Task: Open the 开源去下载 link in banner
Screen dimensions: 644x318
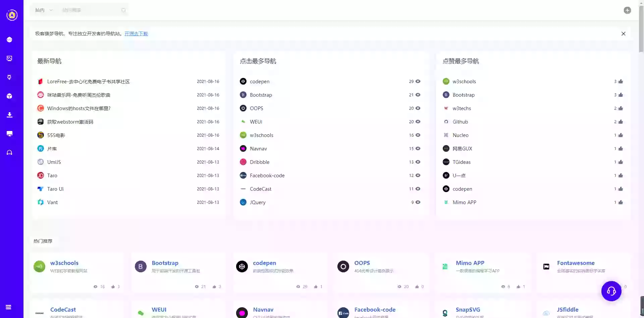Action: coord(136,34)
